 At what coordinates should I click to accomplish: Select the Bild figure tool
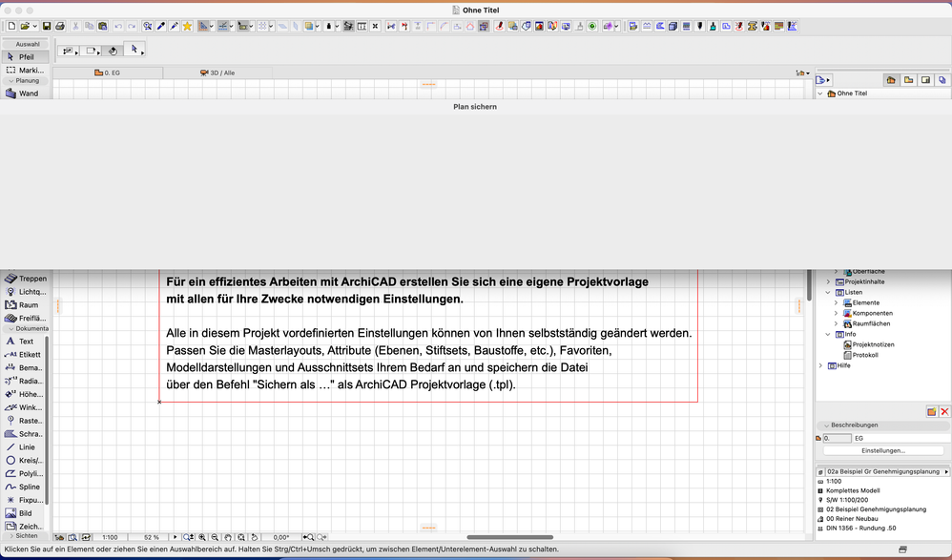tap(23, 513)
